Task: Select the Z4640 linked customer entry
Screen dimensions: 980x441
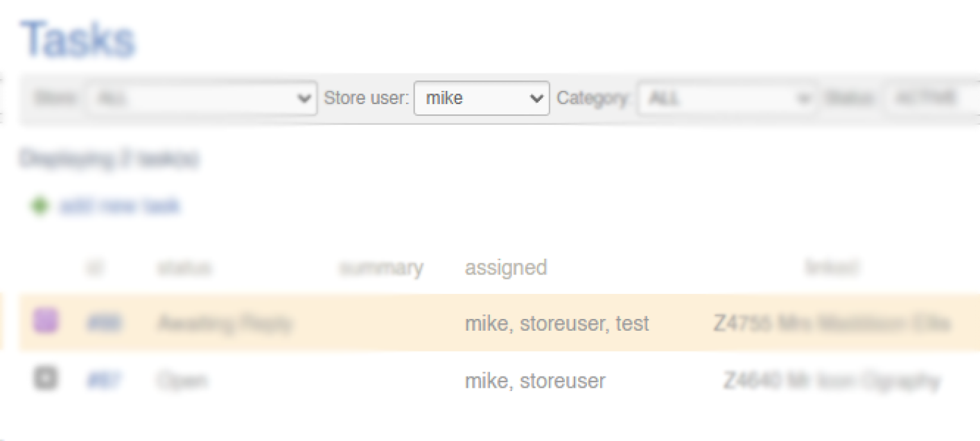Action: click(832, 381)
